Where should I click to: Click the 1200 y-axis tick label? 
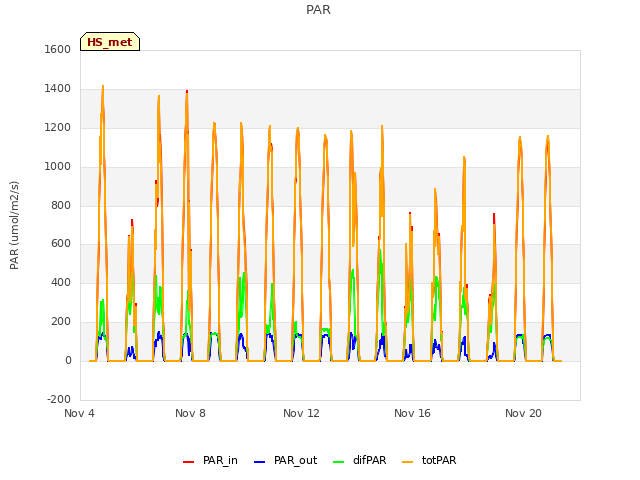pos(58,128)
